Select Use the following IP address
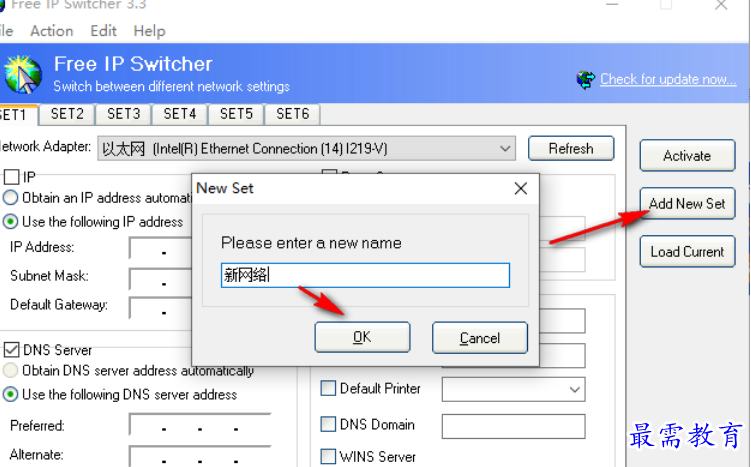Image resolution: width=751 pixels, height=467 pixels. point(11,222)
